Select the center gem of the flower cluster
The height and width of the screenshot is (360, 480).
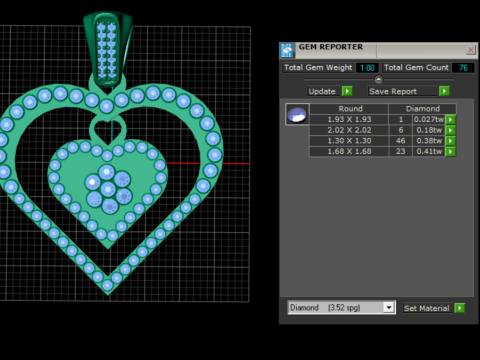coord(108,189)
